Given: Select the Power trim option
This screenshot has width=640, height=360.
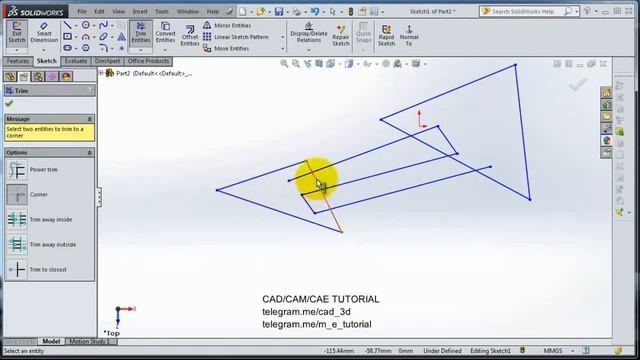Looking at the screenshot, I should coord(33,170).
